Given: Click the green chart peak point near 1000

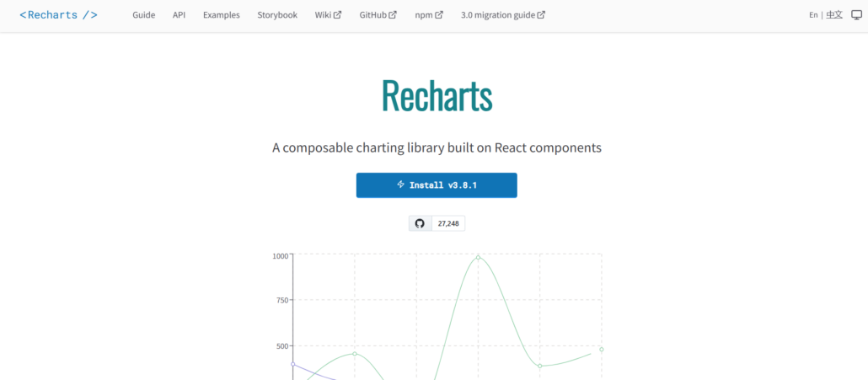Looking at the screenshot, I should [478, 257].
